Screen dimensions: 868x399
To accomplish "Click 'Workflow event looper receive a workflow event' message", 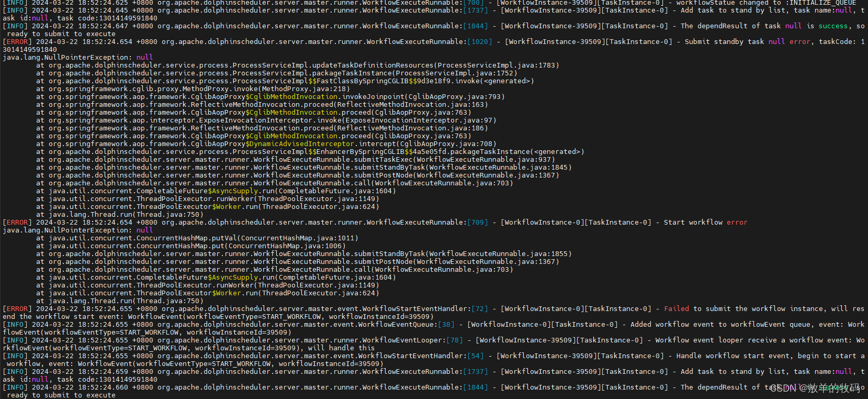I will (752, 340).
